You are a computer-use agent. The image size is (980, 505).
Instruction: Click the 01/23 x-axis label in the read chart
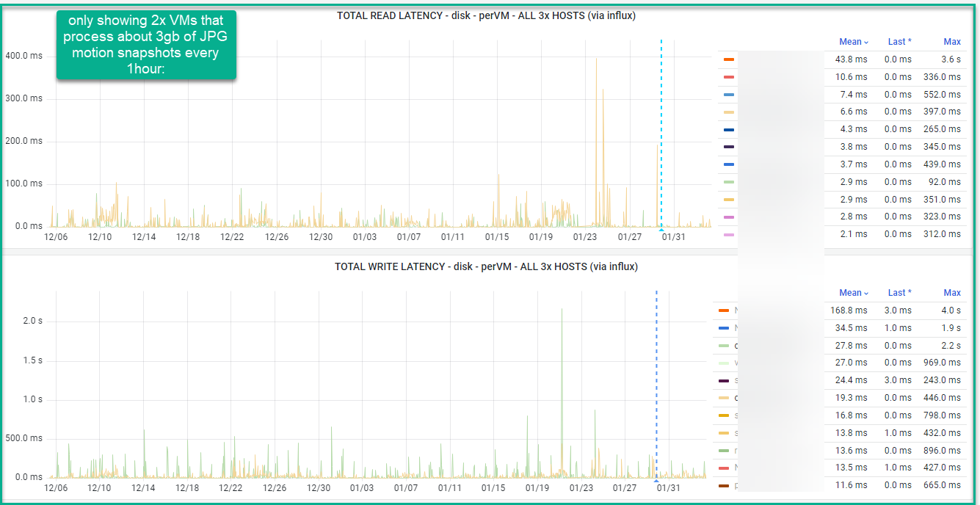pyautogui.click(x=585, y=237)
